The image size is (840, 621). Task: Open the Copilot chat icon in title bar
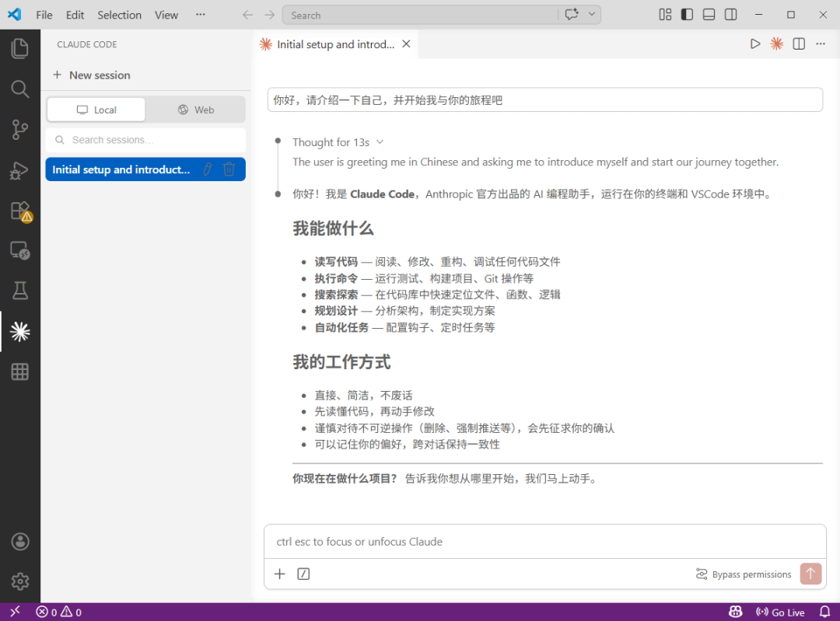[x=572, y=15]
